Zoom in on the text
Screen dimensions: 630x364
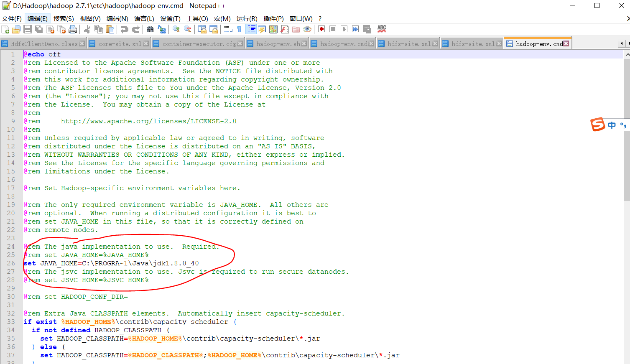point(175,29)
